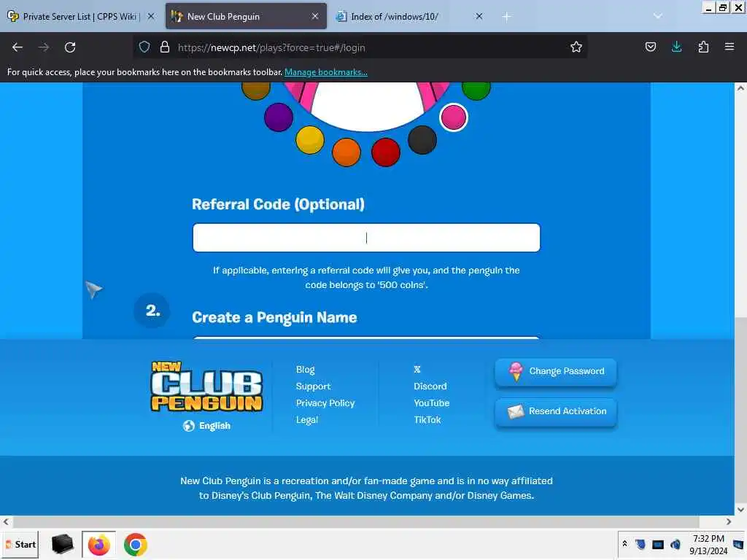Viewport: 747px width, 560px height.
Task: Switch to the Index of /windows/10/ tab
Action: click(410, 16)
